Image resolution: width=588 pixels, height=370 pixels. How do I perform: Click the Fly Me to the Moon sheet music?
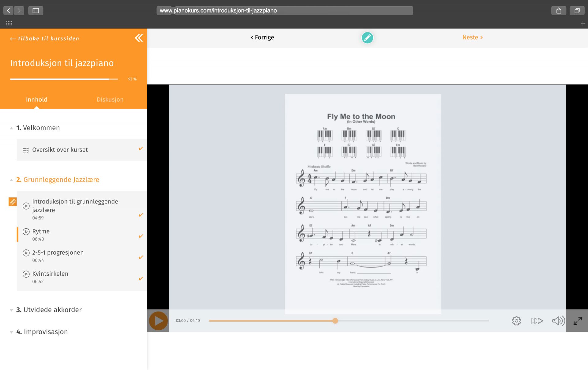point(363,204)
